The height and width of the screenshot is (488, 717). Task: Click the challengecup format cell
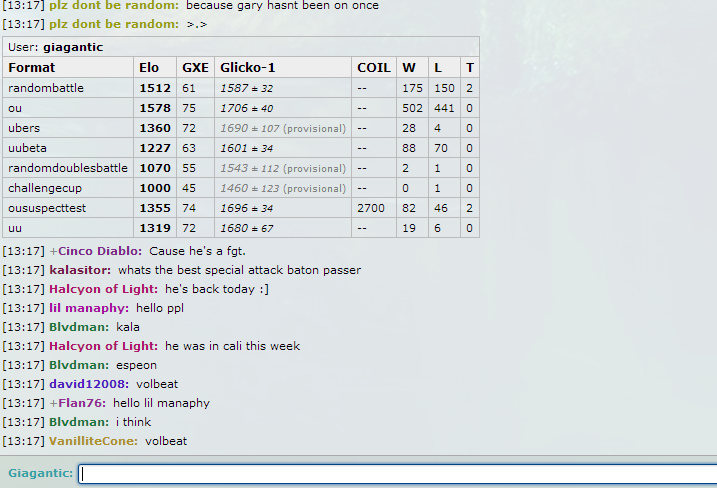pos(46,188)
